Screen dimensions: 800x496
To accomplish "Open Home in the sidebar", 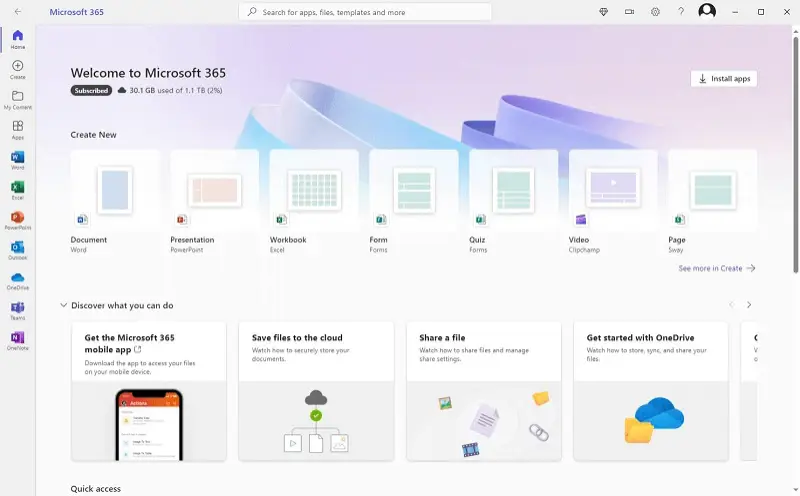I will point(17,39).
